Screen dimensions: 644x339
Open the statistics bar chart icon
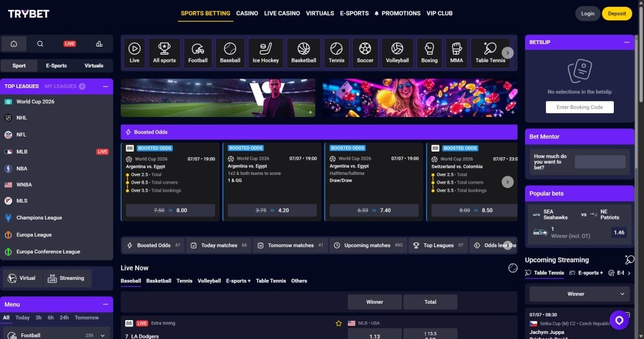coord(99,44)
